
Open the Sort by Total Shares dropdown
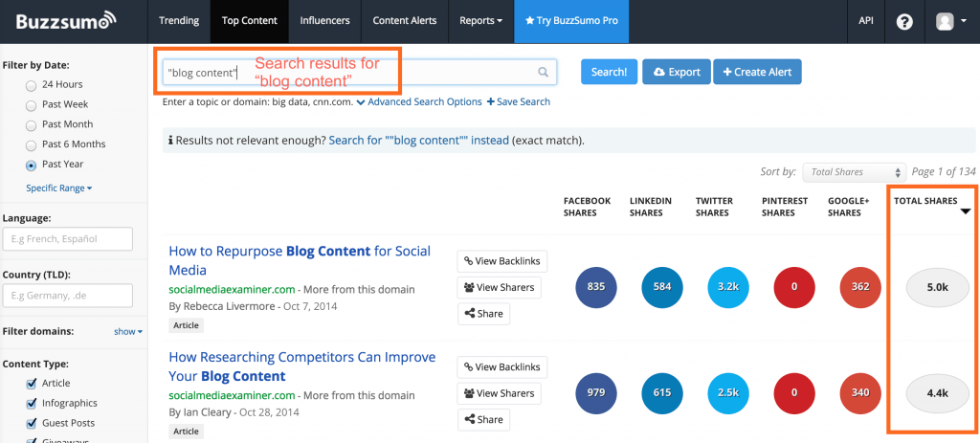pyautogui.click(x=854, y=172)
